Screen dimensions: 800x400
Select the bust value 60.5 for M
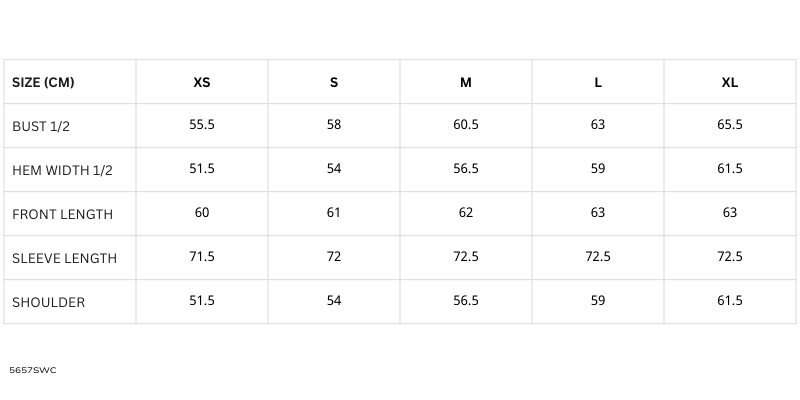[x=466, y=125]
